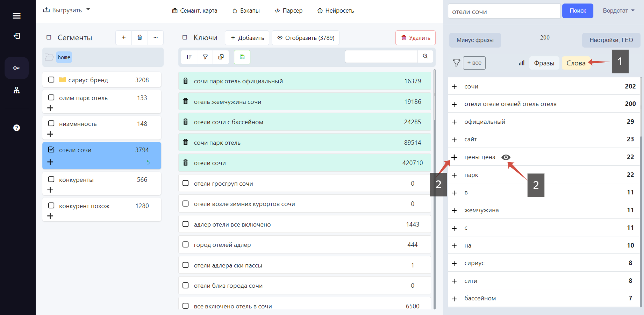
Task: Expand 'низменность' segment with plus
Action: [50, 134]
